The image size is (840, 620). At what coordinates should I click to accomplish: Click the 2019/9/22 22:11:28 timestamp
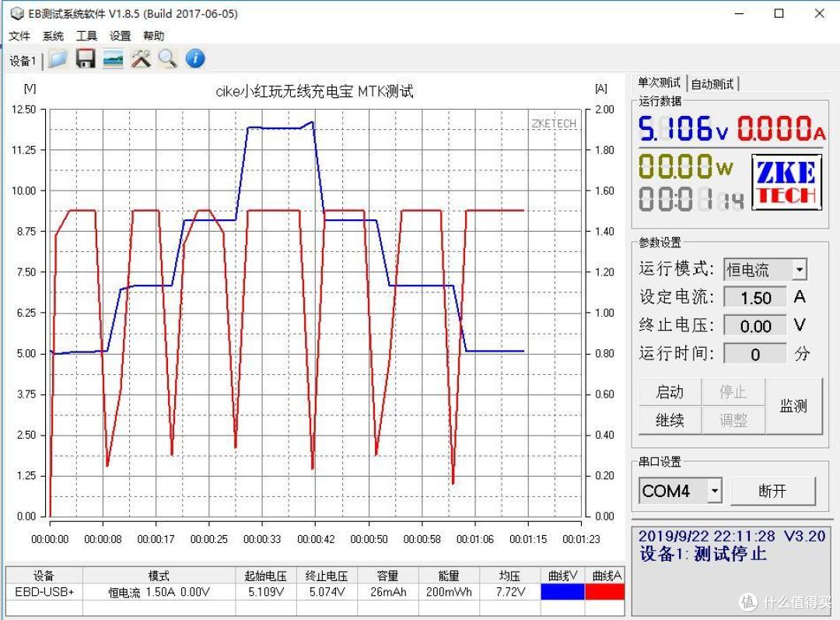(x=706, y=536)
